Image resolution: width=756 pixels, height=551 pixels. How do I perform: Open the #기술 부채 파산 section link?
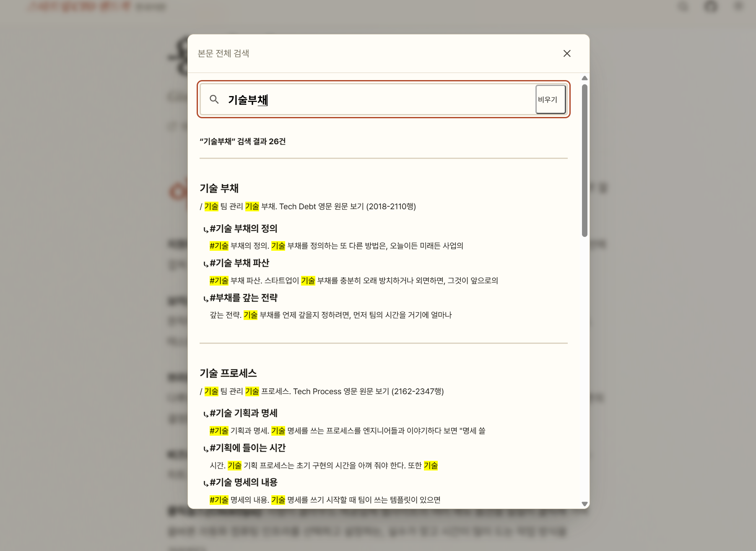(x=239, y=263)
